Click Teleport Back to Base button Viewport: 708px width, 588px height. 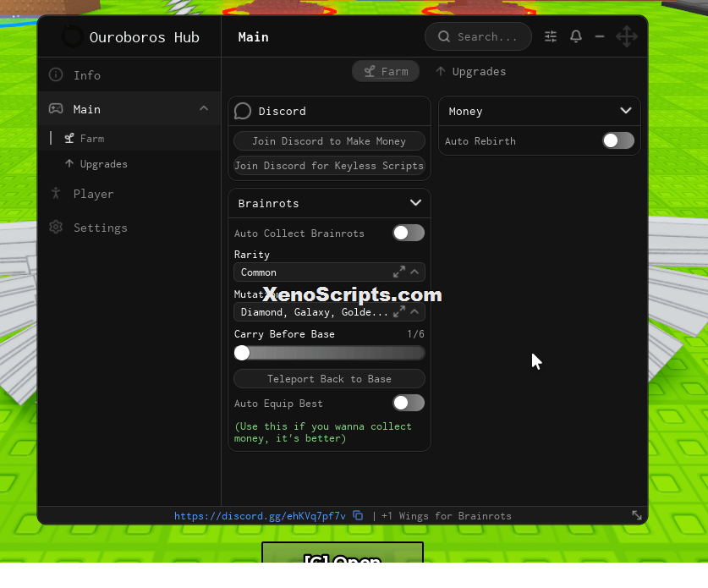point(329,379)
